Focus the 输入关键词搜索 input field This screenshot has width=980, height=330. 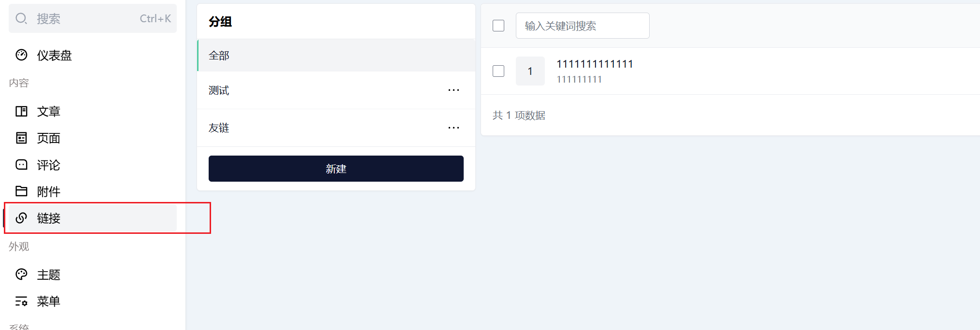pos(582,26)
